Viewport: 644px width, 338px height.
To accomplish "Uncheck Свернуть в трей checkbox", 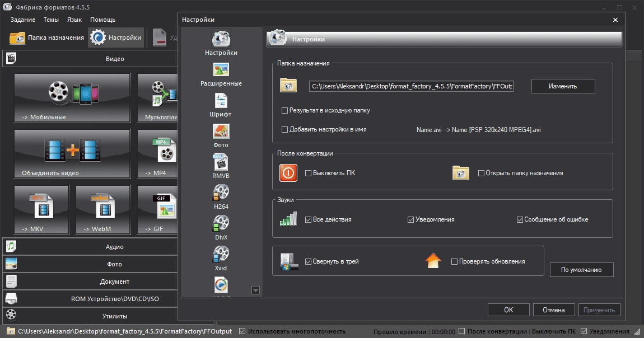I will pos(308,261).
